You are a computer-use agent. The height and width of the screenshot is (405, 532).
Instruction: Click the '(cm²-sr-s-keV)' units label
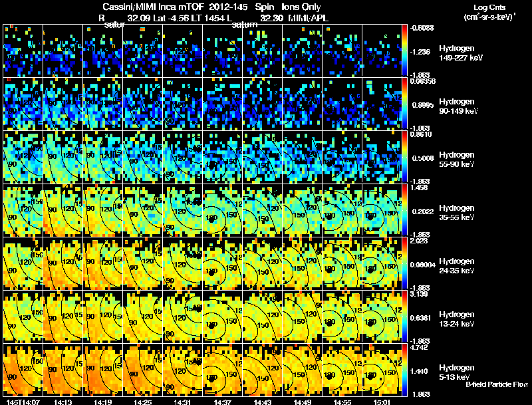tap(489, 17)
